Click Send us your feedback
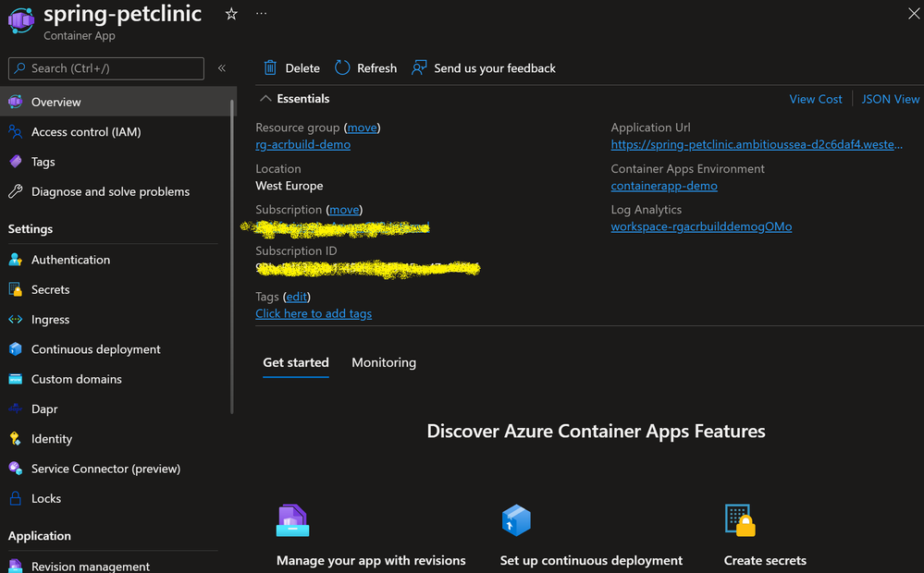The height and width of the screenshot is (573, 924). (x=495, y=68)
